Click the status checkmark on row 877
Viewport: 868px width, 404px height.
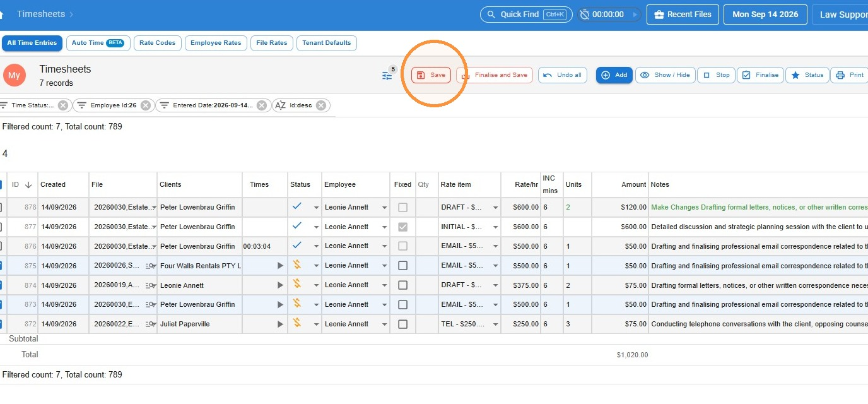pyautogui.click(x=297, y=226)
